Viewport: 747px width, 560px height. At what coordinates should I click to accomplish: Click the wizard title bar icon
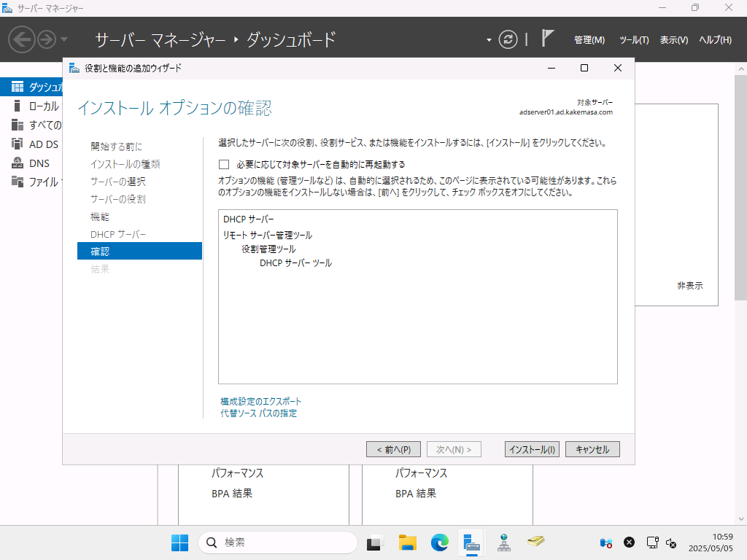coord(74,68)
